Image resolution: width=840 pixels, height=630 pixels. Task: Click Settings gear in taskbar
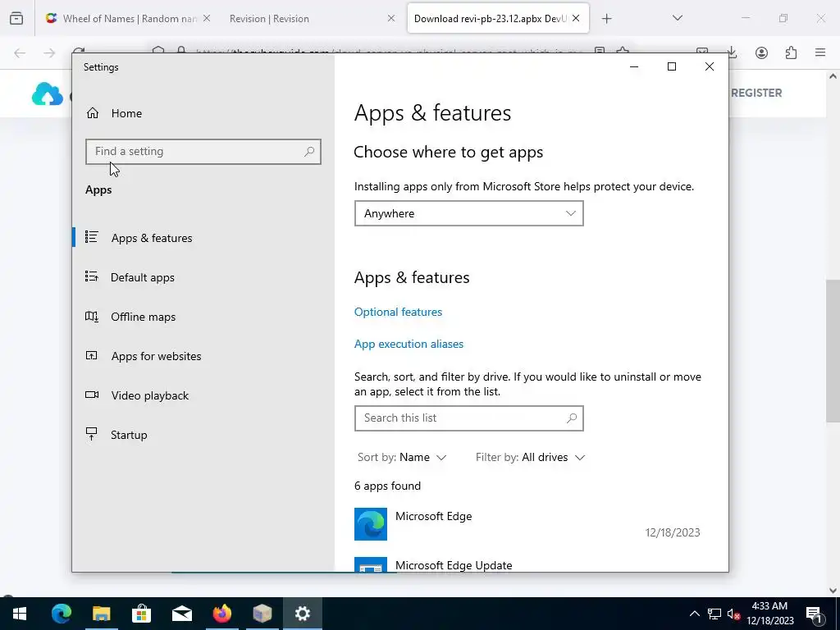[x=302, y=614]
